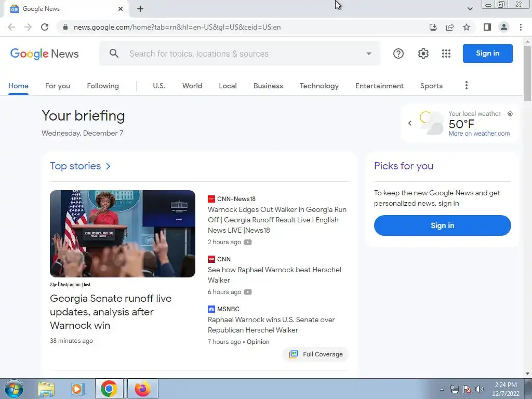532x399 pixels.
Task: Open the Technology news section
Action: pyautogui.click(x=319, y=86)
